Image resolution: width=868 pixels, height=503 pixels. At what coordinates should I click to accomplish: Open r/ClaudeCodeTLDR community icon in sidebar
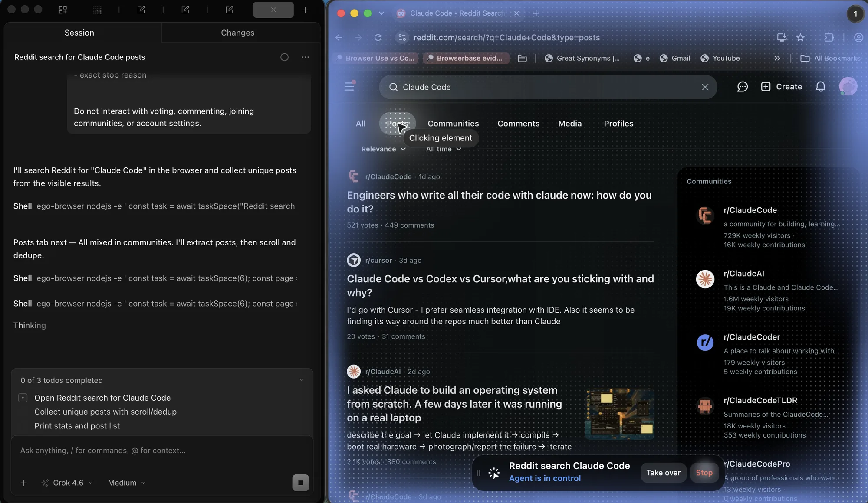[705, 406]
